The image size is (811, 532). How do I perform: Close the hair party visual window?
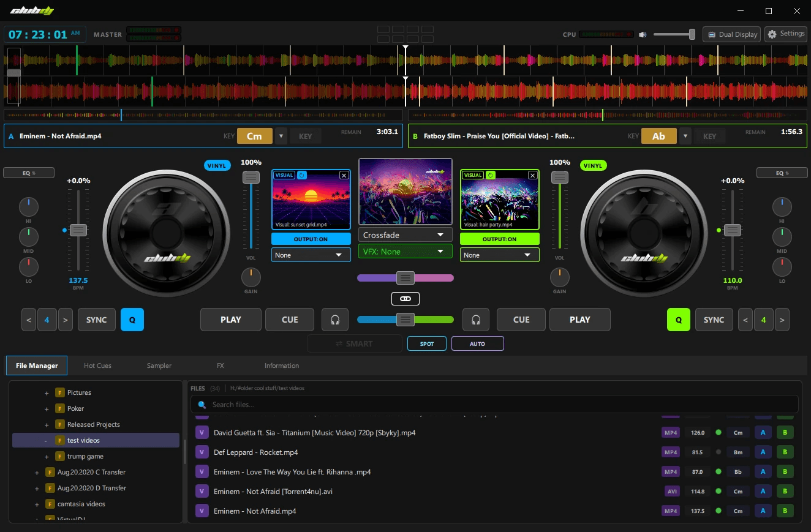tap(532, 175)
